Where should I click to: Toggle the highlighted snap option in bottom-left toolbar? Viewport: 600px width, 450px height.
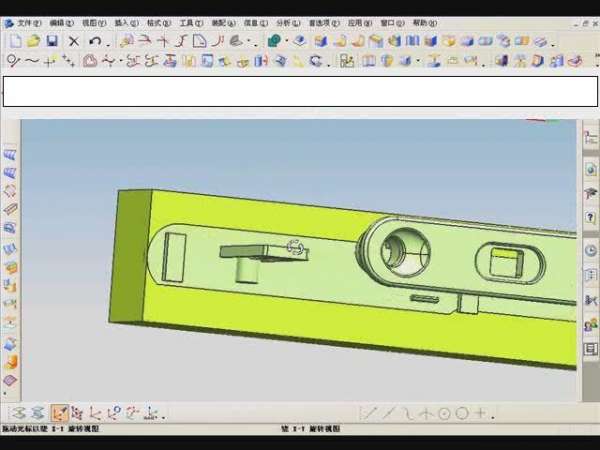(x=60, y=413)
